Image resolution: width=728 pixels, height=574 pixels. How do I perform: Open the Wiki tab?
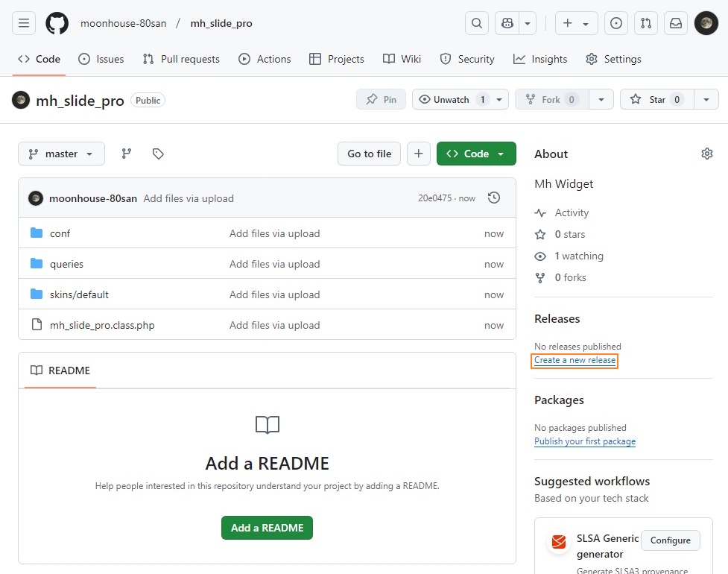402,59
